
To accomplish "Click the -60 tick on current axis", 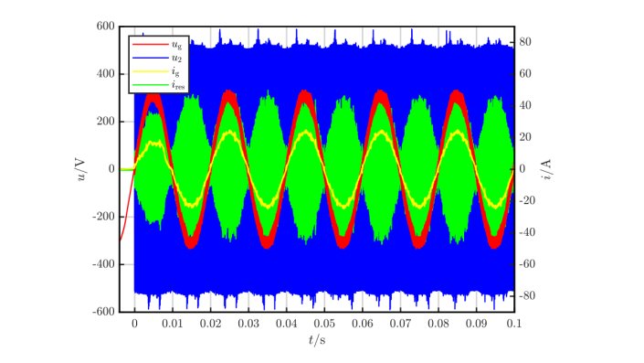I will 527,264.
